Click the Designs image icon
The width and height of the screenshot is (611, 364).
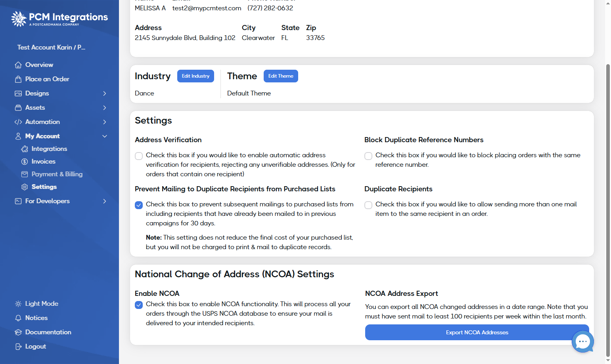point(18,93)
